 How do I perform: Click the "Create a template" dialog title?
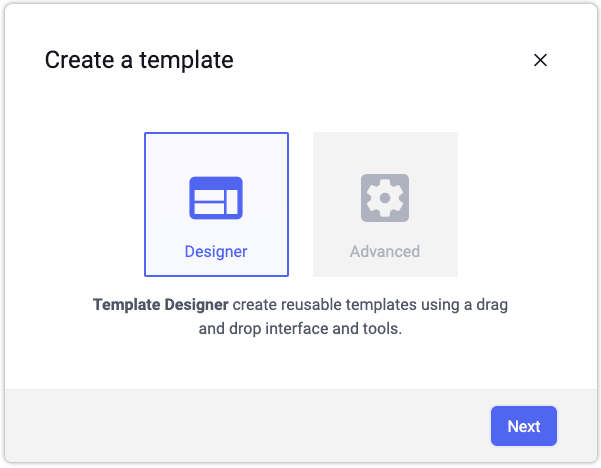point(139,60)
